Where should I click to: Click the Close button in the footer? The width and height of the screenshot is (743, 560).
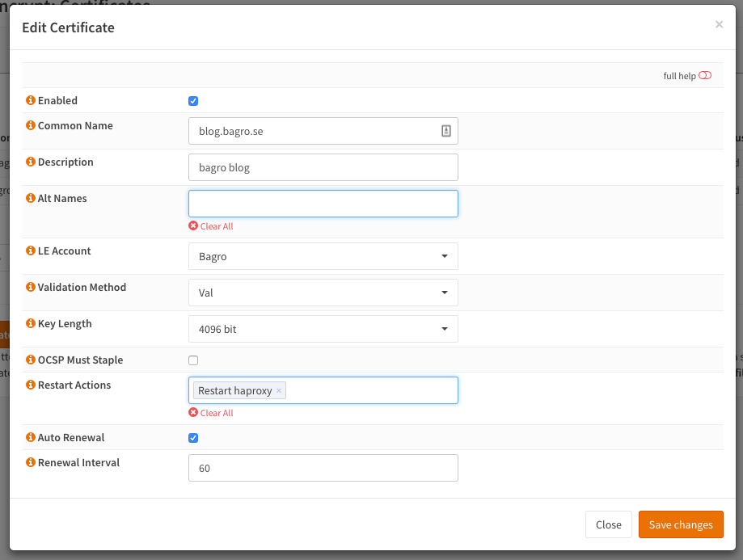(x=608, y=524)
